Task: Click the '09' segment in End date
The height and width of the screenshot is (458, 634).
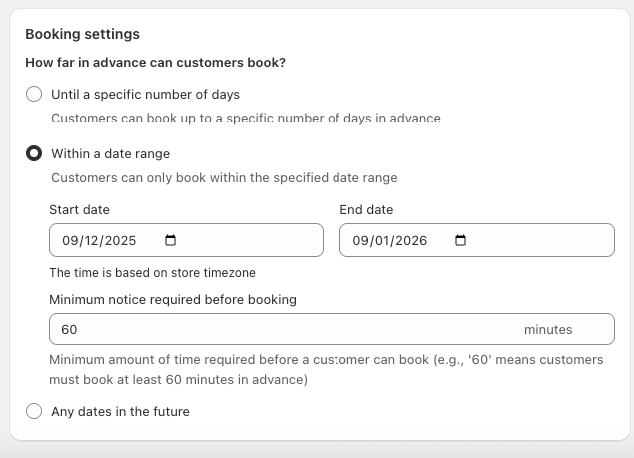Action: [360, 241]
